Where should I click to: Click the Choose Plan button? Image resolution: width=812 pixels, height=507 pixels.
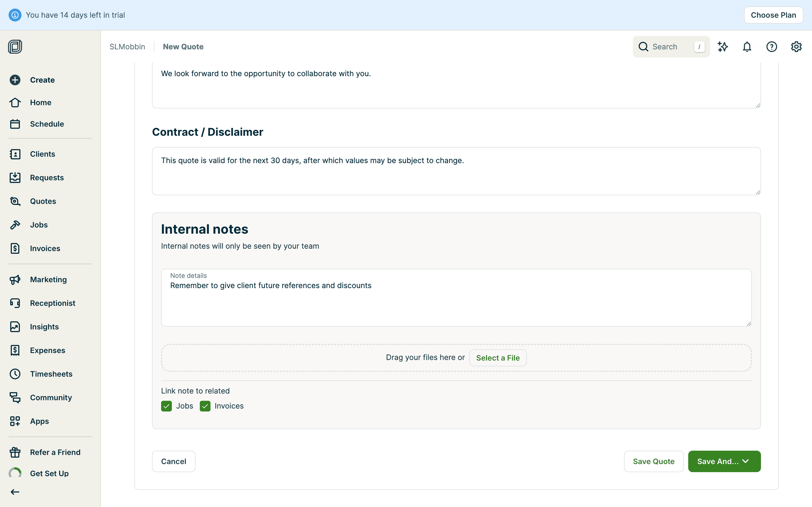coord(773,15)
